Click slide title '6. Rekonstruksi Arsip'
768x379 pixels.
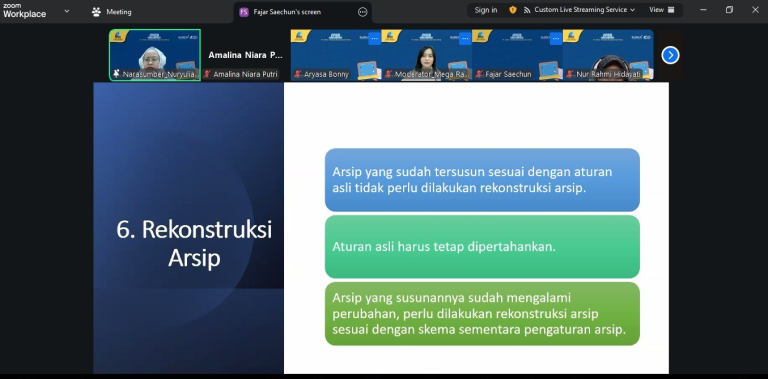pos(194,243)
